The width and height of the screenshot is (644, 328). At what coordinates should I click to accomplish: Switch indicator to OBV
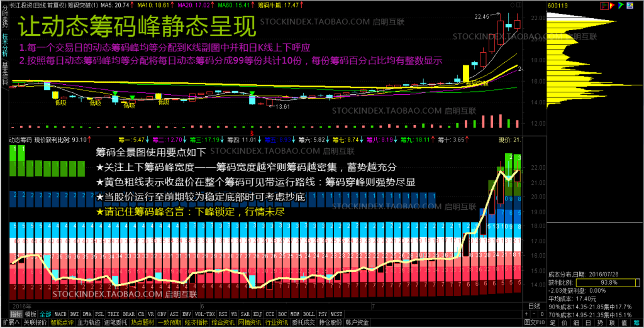tap(162, 314)
